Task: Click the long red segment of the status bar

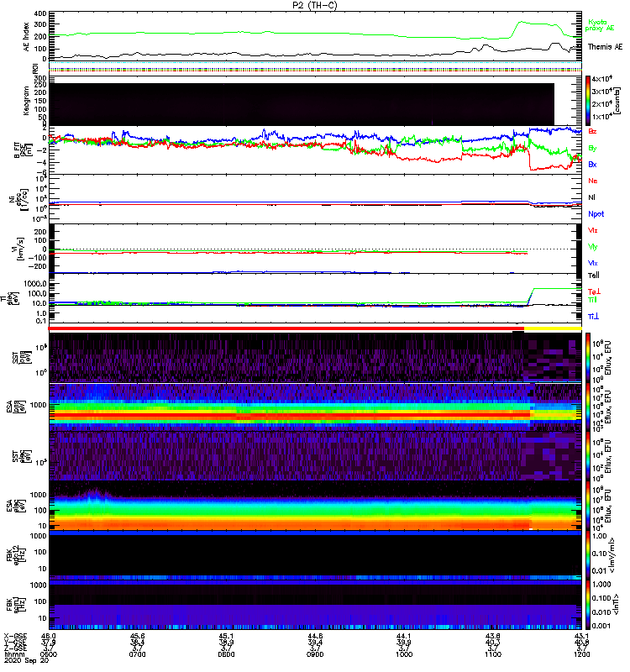Action: pos(286,328)
